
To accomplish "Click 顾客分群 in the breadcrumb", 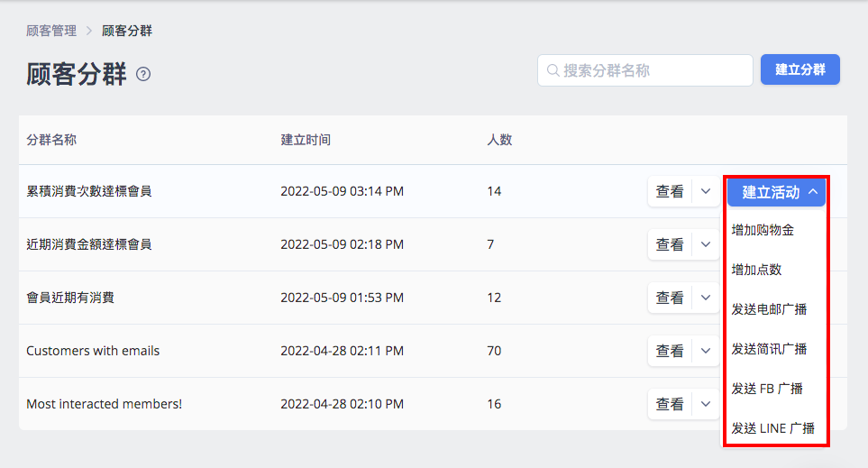I will 127,31.
